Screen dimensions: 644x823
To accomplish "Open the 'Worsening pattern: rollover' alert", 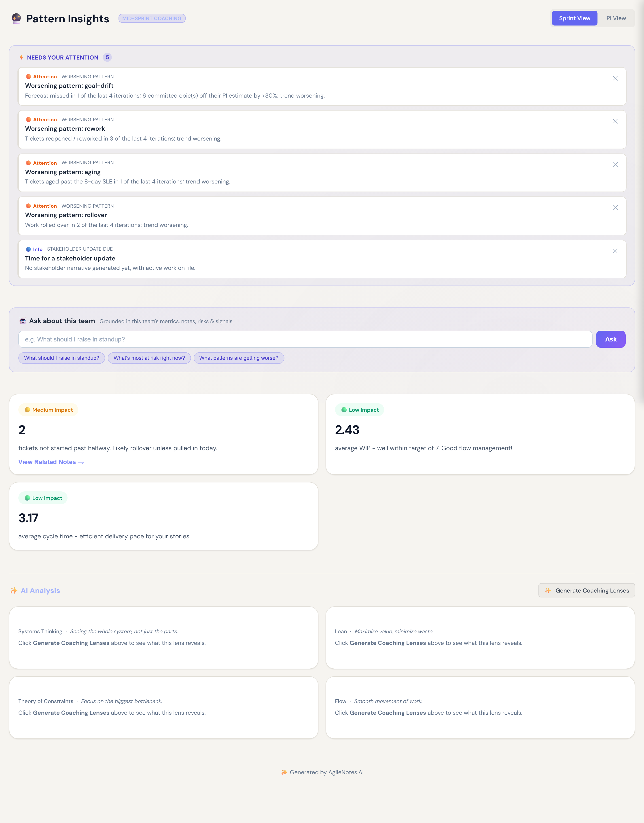I will tap(322, 216).
